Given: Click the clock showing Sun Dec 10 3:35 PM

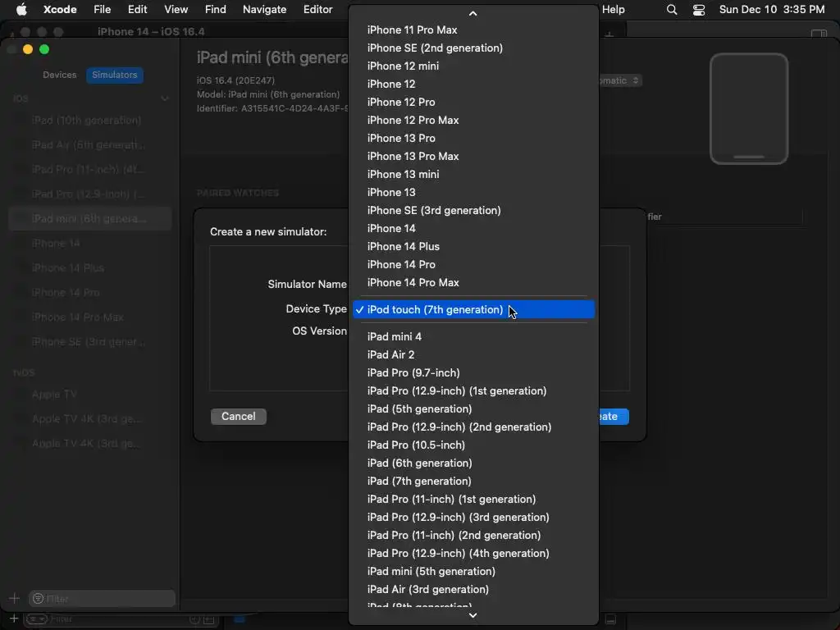Looking at the screenshot, I should click(x=771, y=10).
